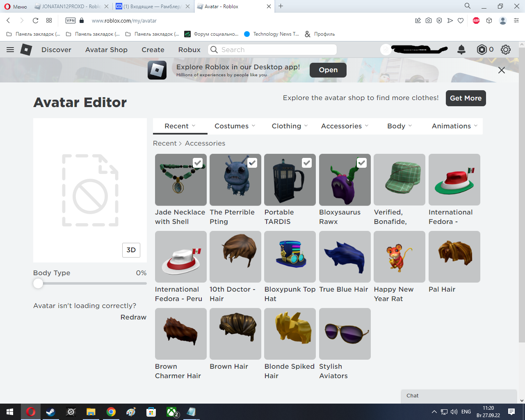Open the Chat panel
This screenshot has height=420, width=525.
(x=459, y=396)
